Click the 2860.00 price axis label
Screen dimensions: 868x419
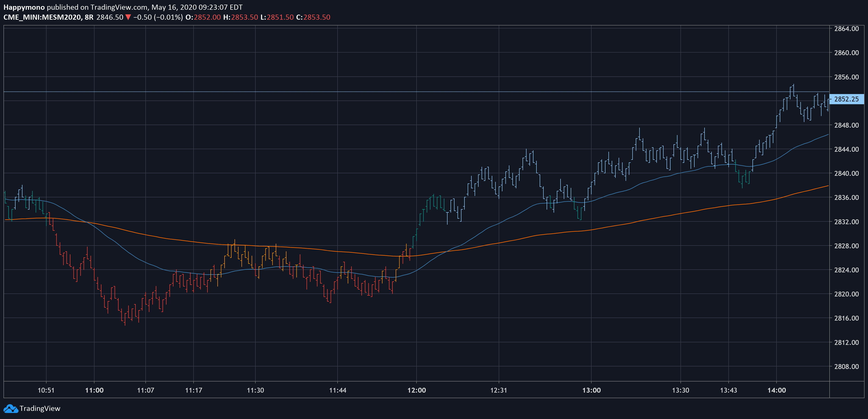(x=846, y=53)
